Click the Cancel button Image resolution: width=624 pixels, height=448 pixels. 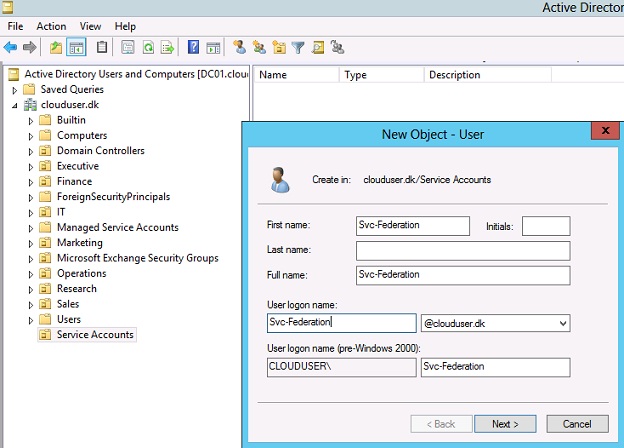click(x=577, y=424)
